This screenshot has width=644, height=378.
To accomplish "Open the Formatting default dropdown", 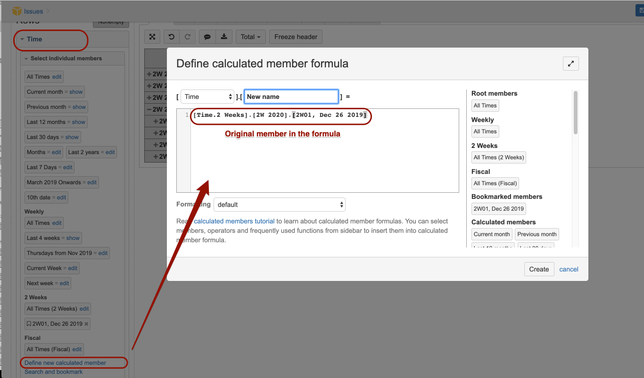I will point(279,205).
